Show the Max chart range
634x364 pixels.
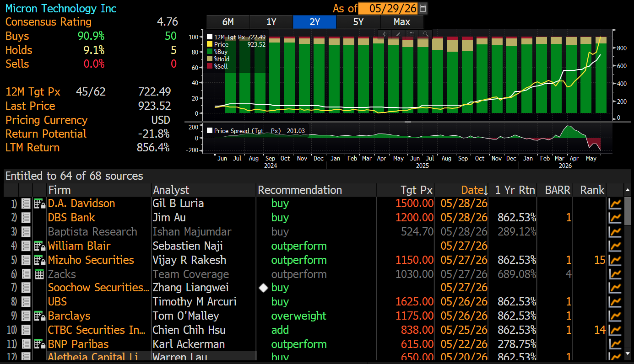tap(402, 22)
